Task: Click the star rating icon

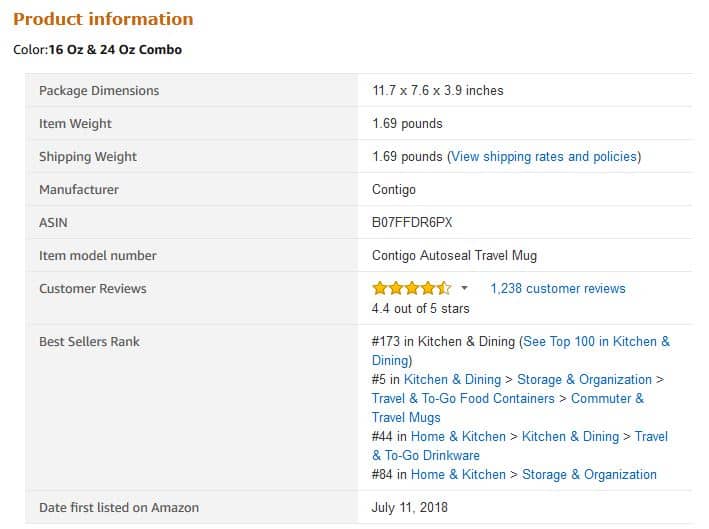Action: coord(411,288)
